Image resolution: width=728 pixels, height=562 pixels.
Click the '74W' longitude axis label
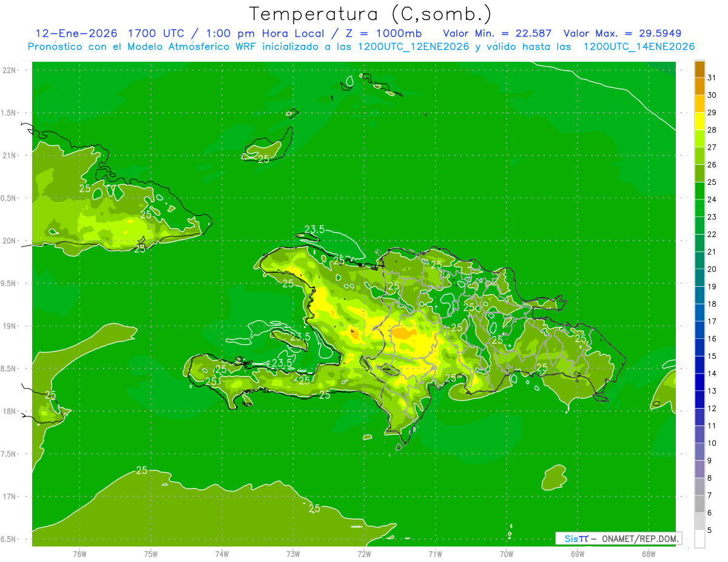[x=221, y=554]
